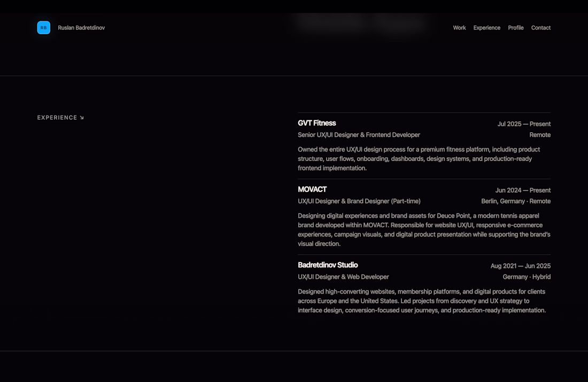Click the 'Aug 2021 — Jun 2025' date

pyautogui.click(x=521, y=266)
